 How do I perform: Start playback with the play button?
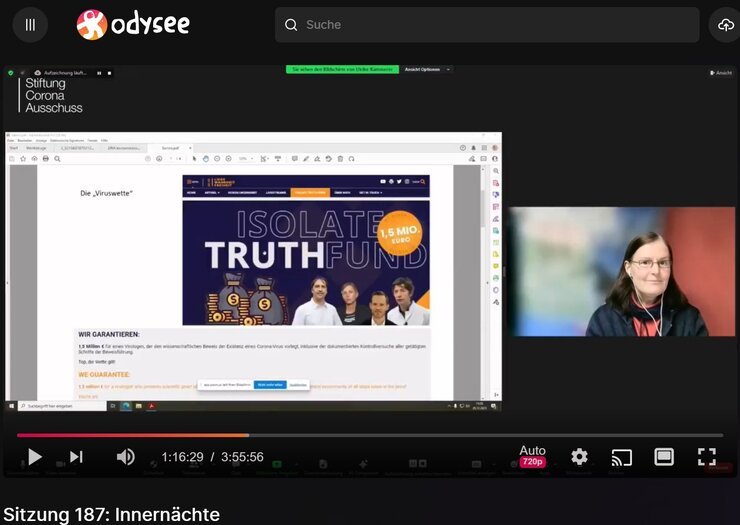34,457
